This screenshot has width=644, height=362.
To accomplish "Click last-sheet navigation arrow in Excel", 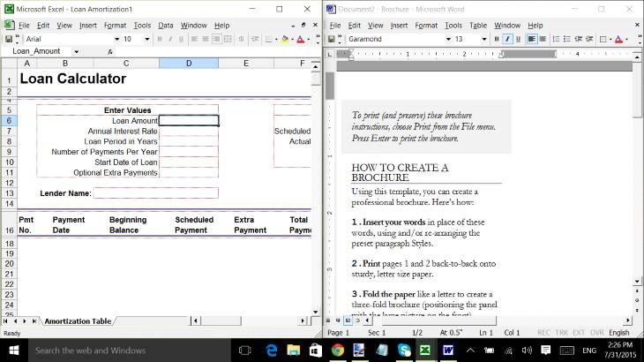I will click(34, 321).
